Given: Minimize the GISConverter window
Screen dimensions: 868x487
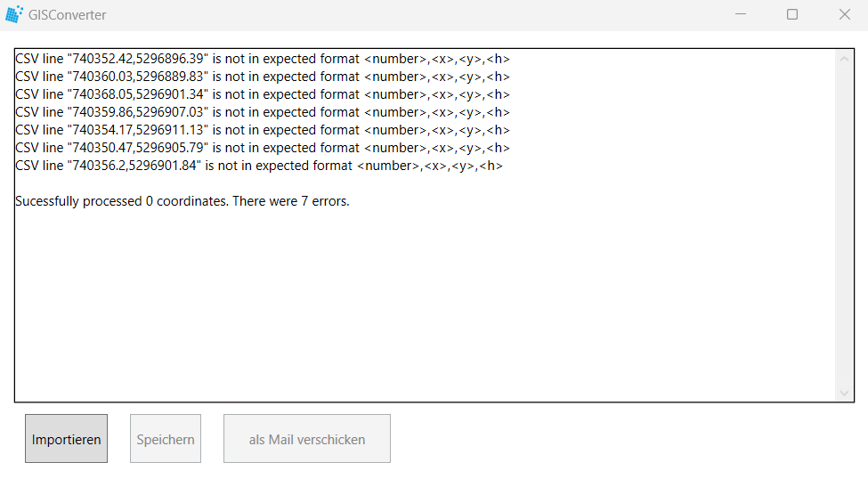Looking at the screenshot, I should click(x=741, y=14).
